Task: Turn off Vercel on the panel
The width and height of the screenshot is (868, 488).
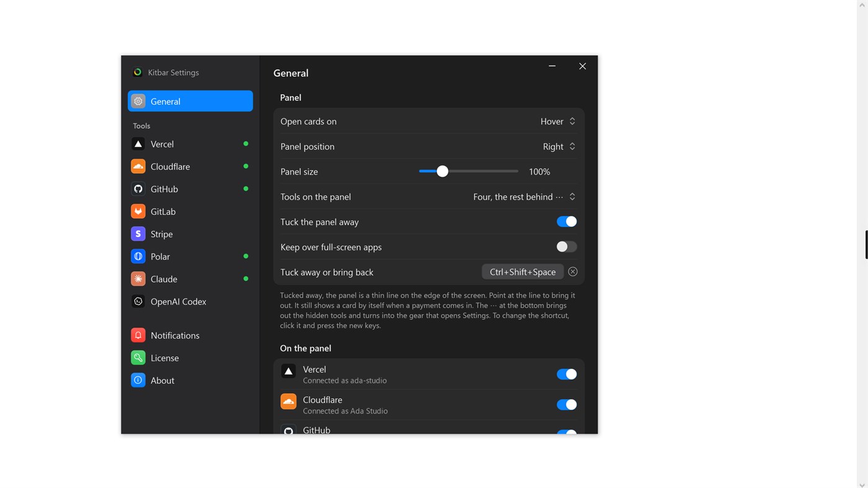Action: pos(566,374)
